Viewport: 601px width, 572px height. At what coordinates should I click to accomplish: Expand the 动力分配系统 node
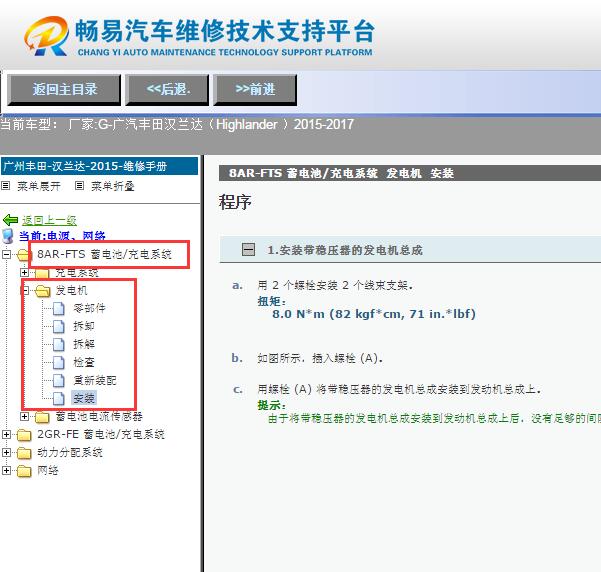coord(6,452)
